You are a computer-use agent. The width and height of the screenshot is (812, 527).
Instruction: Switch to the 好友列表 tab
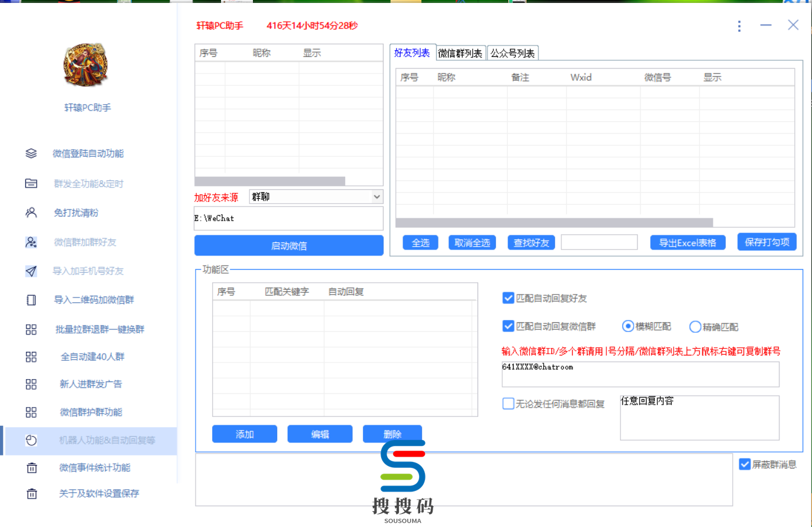(x=412, y=53)
